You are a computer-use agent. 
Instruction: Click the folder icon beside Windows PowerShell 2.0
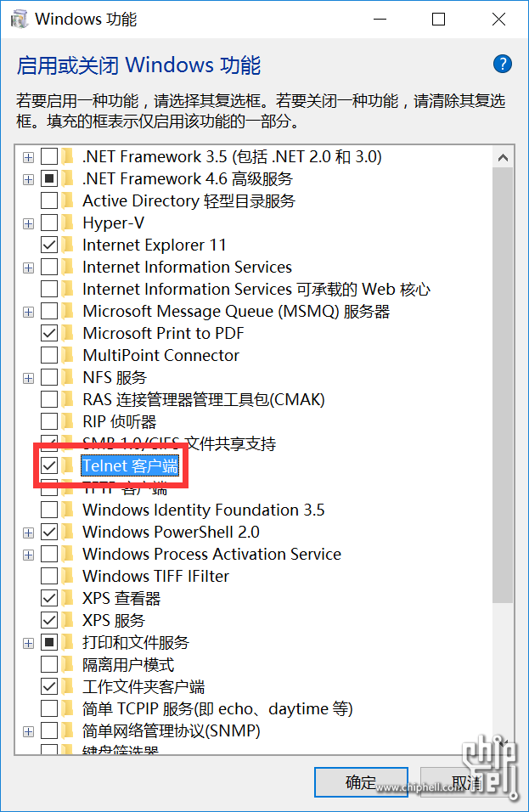(68, 533)
